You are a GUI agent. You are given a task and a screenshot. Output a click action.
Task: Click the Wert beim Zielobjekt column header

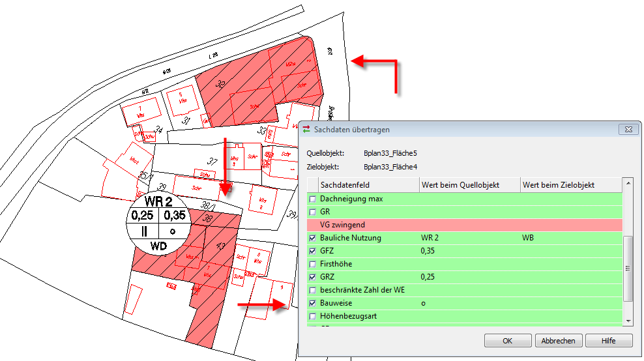point(570,185)
